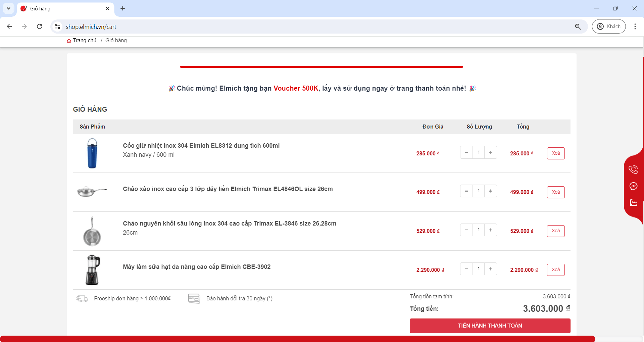Go to Trang chủ breadcrumb link
This screenshot has width=644, height=342.
(x=82, y=41)
